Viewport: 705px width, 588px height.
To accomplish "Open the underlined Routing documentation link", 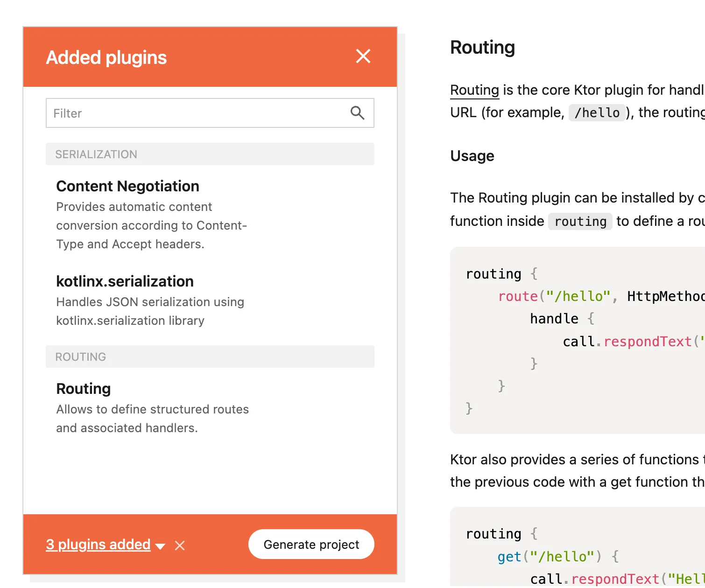I will [474, 90].
